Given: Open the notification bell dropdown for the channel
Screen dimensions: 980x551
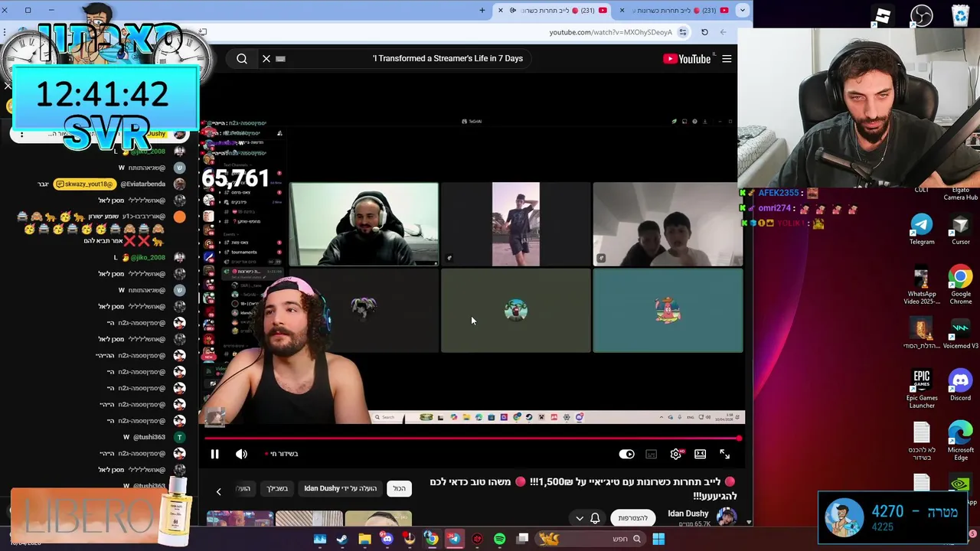Looking at the screenshot, I should pyautogui.click(x=586, y=518).
